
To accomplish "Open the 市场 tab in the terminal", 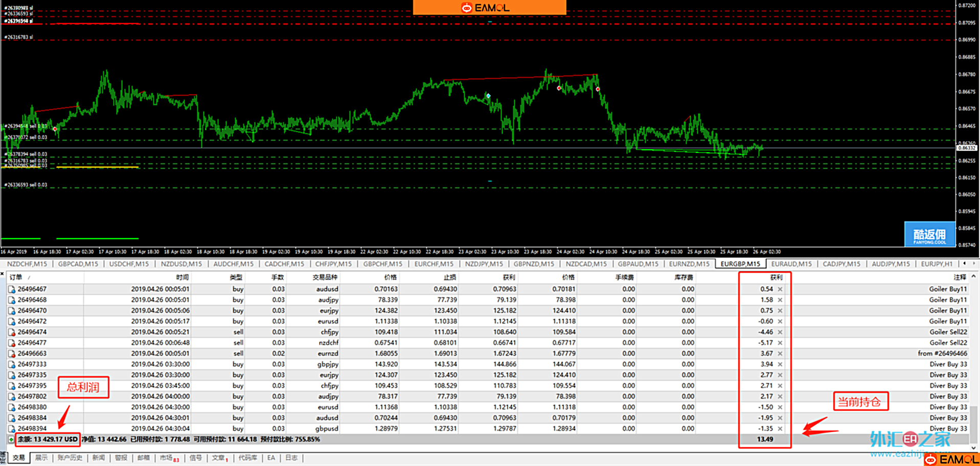I will click(166, 458).
